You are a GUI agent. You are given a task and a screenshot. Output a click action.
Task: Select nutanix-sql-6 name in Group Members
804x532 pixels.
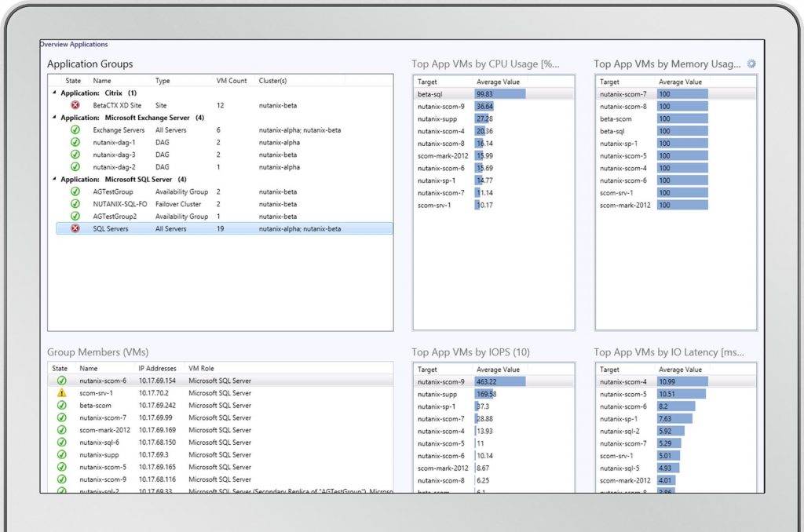99,442
